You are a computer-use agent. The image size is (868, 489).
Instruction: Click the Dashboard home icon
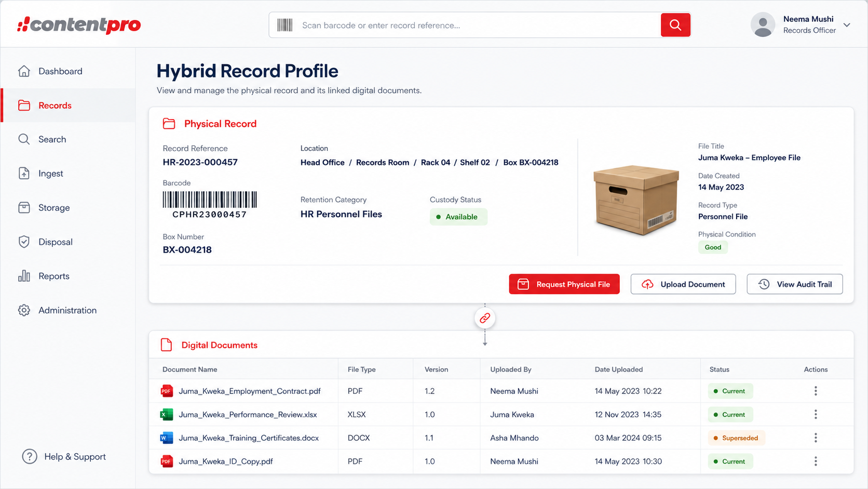coord(24,71)
